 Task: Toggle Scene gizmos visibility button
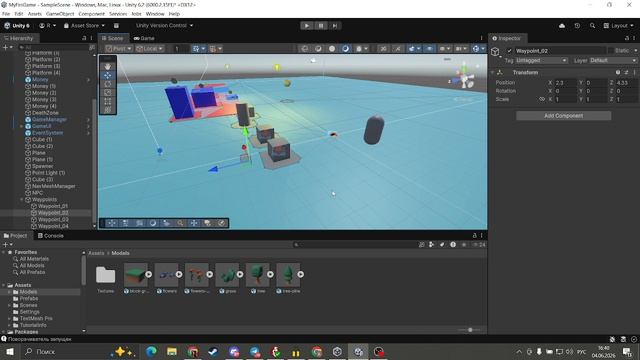pos(476,49)
